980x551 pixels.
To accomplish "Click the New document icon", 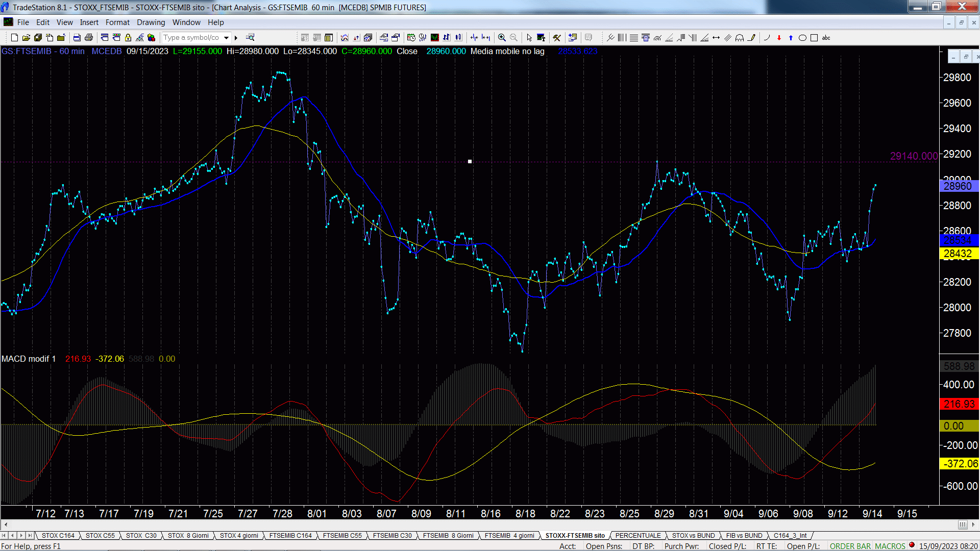I will pyautogui.click(x=14, y=38).
